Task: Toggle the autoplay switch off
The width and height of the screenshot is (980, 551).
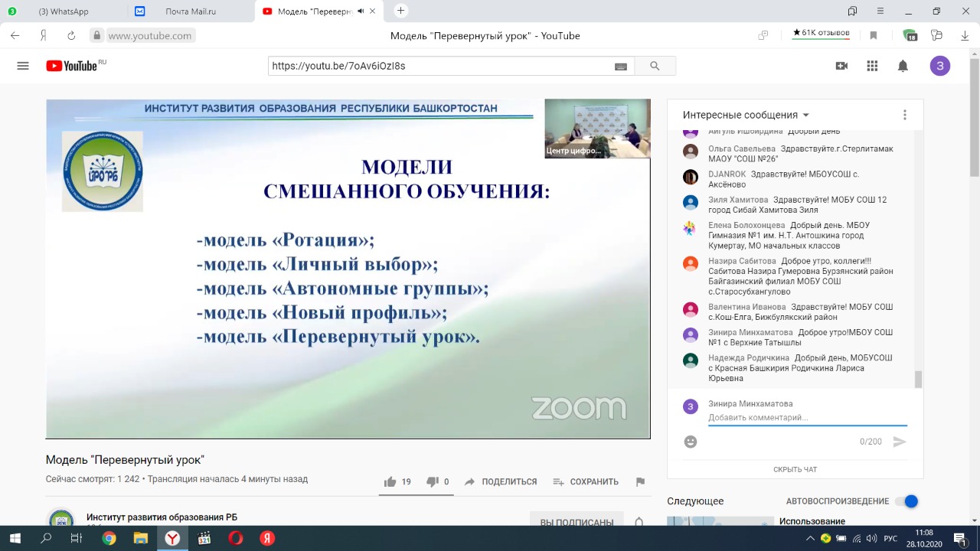Action: [x=906, y=501]
